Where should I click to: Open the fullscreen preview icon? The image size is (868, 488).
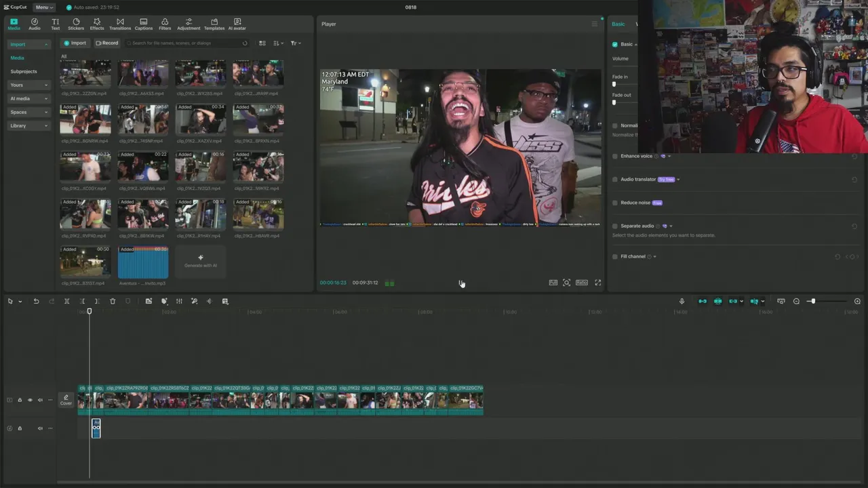[598, 283]
